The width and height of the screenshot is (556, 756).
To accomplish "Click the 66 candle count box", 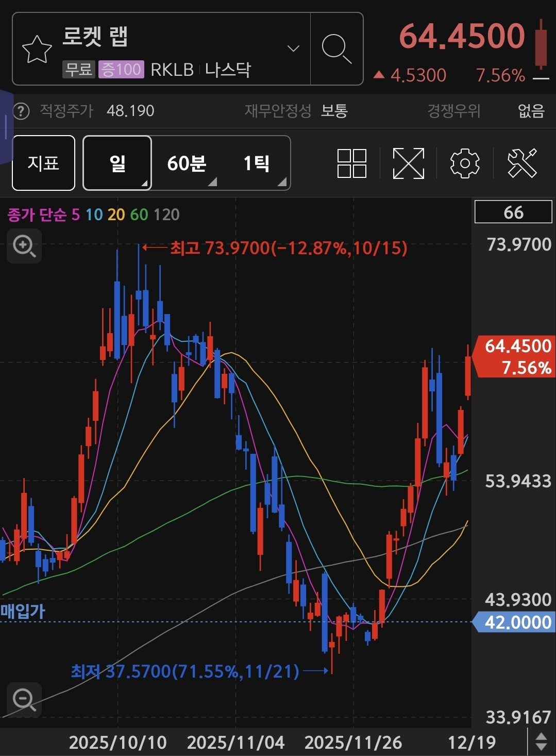I will pos(513,212).
